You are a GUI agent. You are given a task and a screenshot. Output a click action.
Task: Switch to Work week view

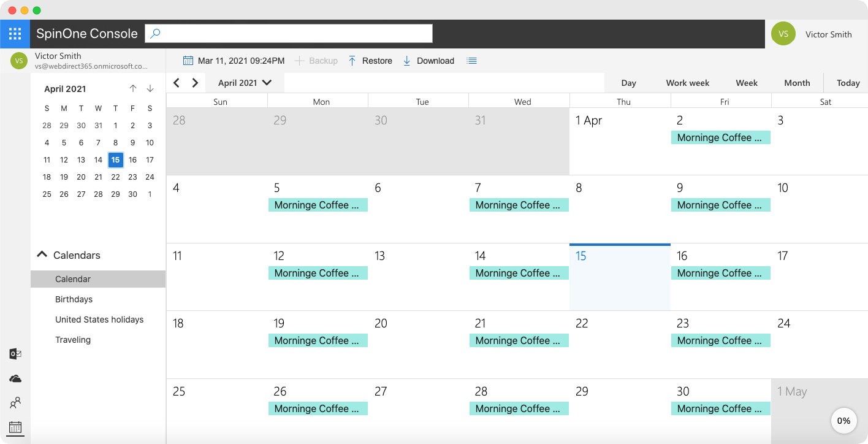pyautogui.click(x=688, y=83)
